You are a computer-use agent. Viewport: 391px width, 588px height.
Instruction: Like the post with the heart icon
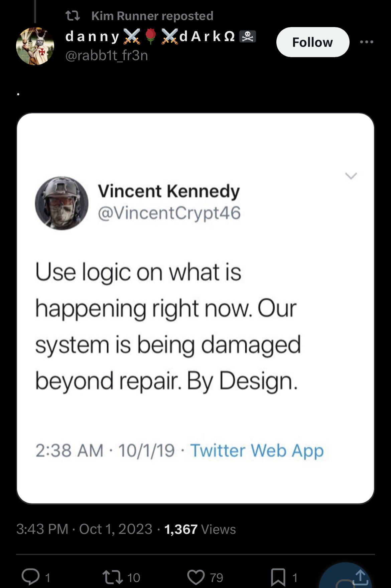(x=196, y=577)
